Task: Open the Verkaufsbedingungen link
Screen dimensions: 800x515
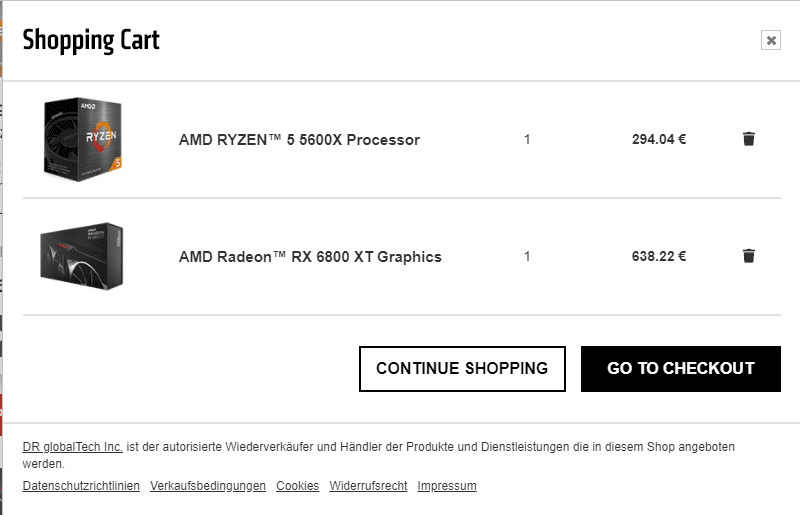Action: 208,485
